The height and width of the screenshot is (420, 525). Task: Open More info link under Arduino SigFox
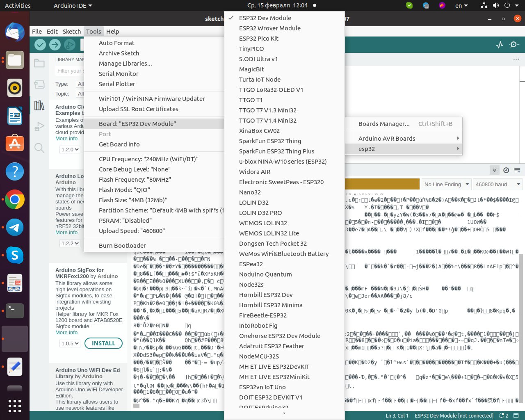[66, 333]
